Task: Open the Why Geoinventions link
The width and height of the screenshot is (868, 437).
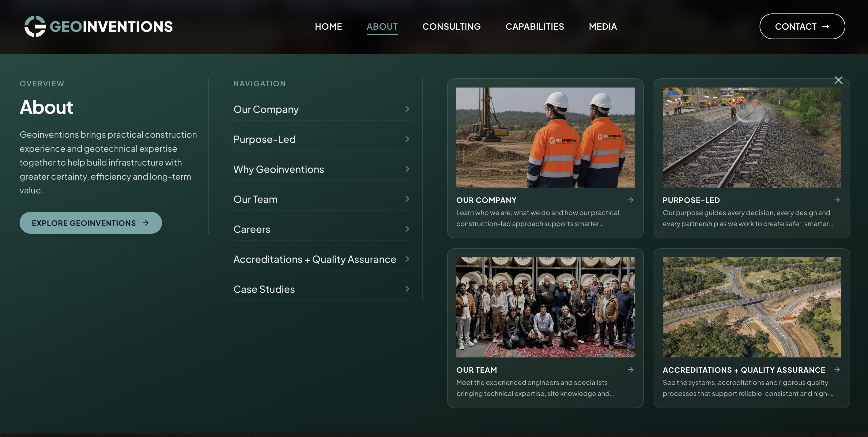Action: click(279, 169)
